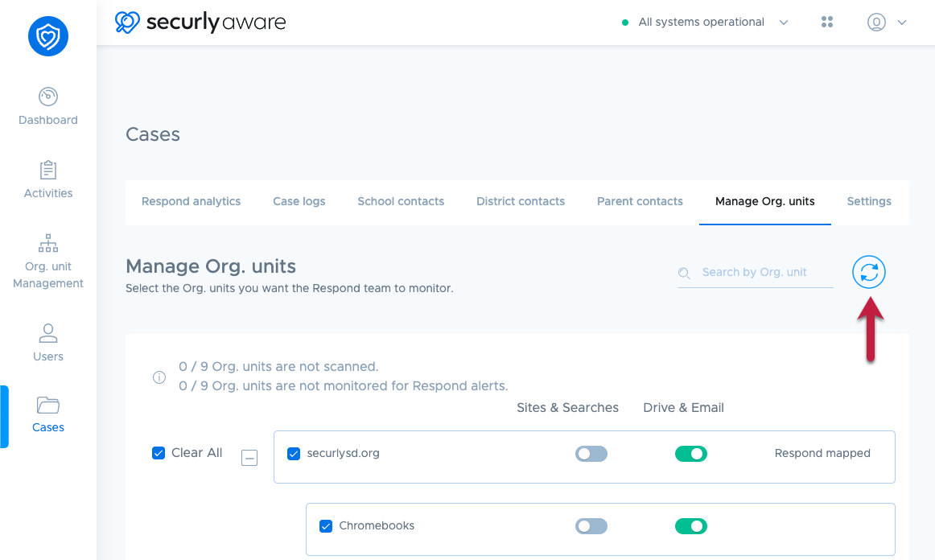The width and height of the screenshot is (935, 560).
Task: Enable Sites & Searches for Chromebooks
Action: coord(591,526)
